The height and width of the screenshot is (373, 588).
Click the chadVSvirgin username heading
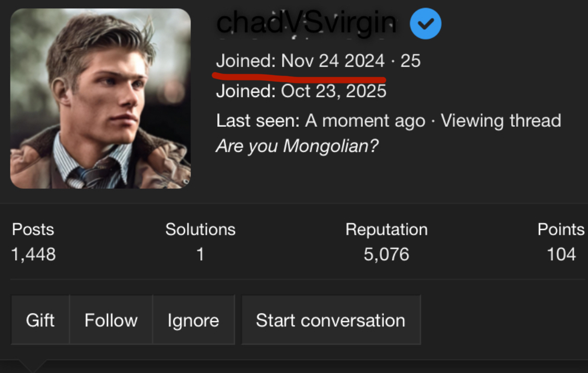tap(306, 23)
